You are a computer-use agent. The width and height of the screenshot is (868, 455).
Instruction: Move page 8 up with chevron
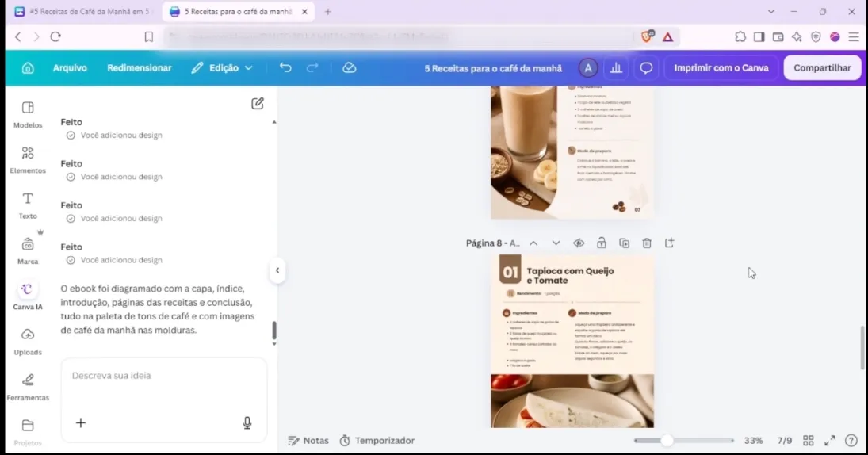[x=533, y=243]
